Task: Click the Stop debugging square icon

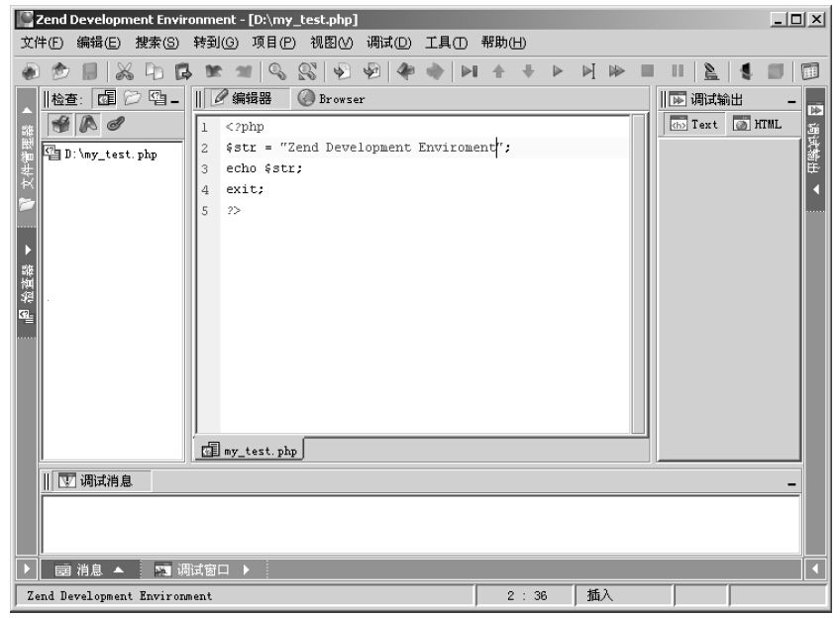Action: pos(647,70)
